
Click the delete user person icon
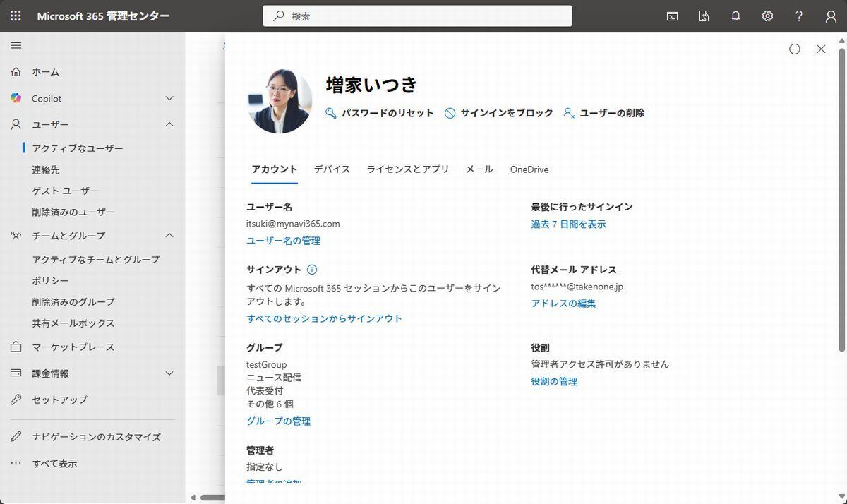[x=569, y=113]
